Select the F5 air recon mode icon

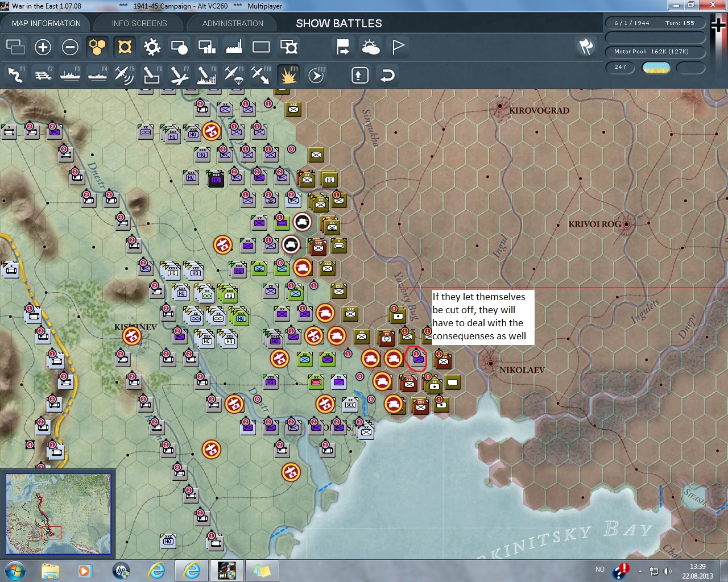coord(125,75)
